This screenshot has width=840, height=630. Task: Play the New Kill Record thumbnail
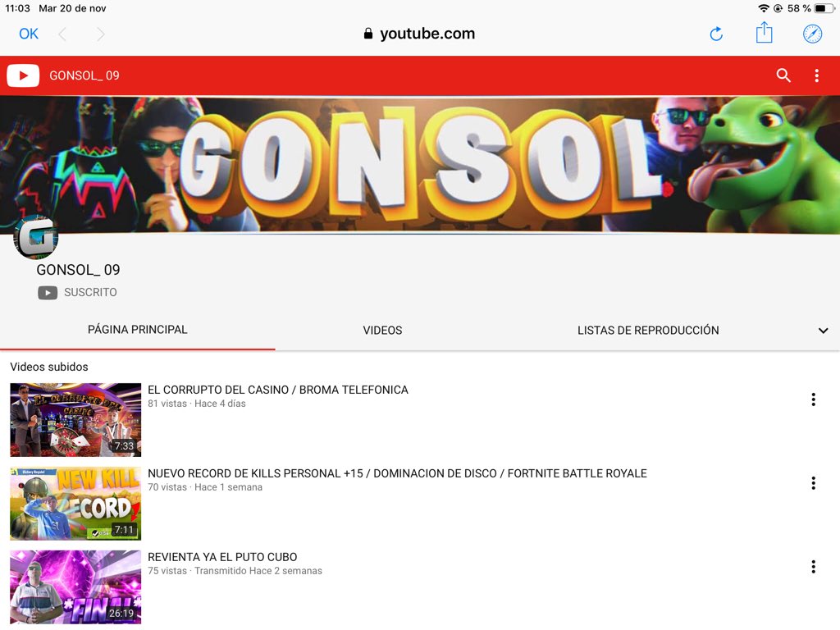coord(75,504)
